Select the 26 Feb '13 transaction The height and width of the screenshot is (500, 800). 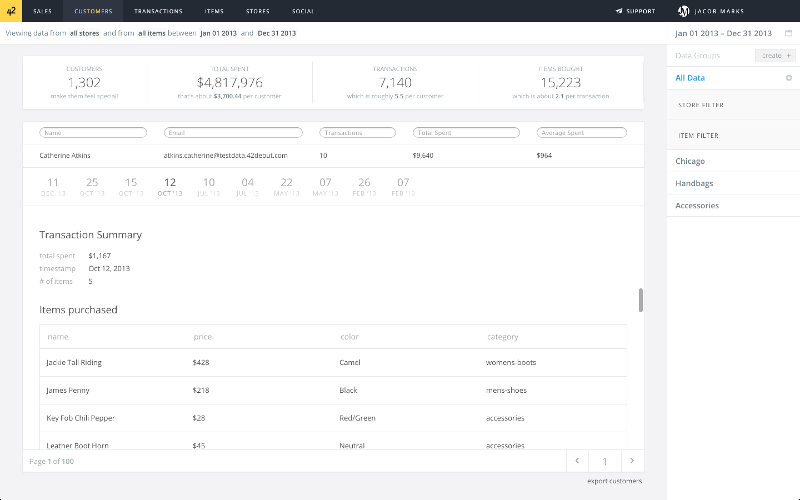click(x=364, y=187)
